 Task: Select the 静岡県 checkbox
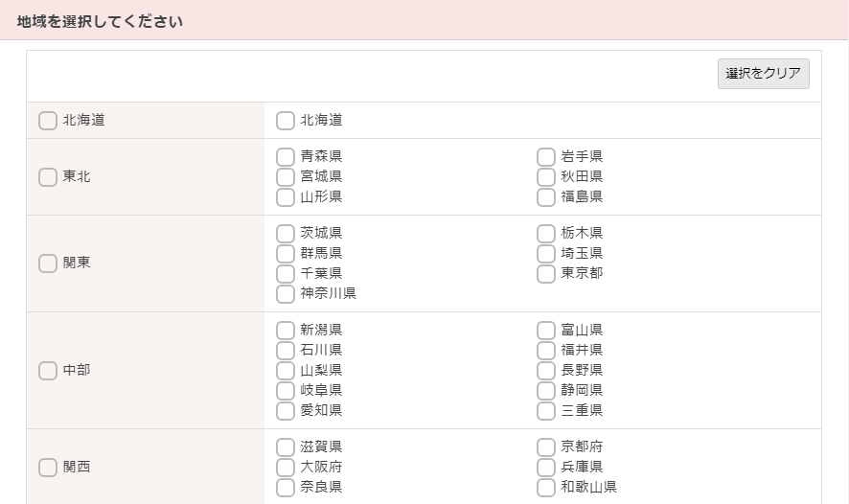[546, 391]
